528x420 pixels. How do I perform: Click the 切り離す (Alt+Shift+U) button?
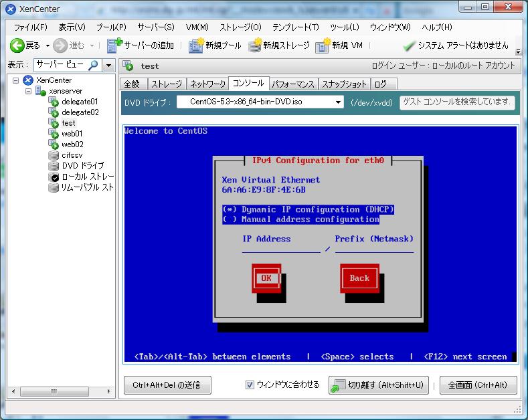point(379,385)
